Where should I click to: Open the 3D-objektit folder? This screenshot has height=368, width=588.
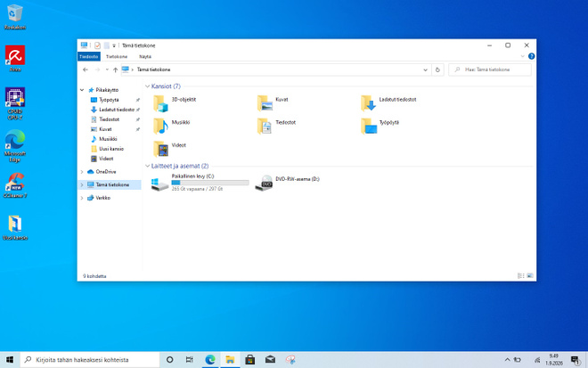175,103
